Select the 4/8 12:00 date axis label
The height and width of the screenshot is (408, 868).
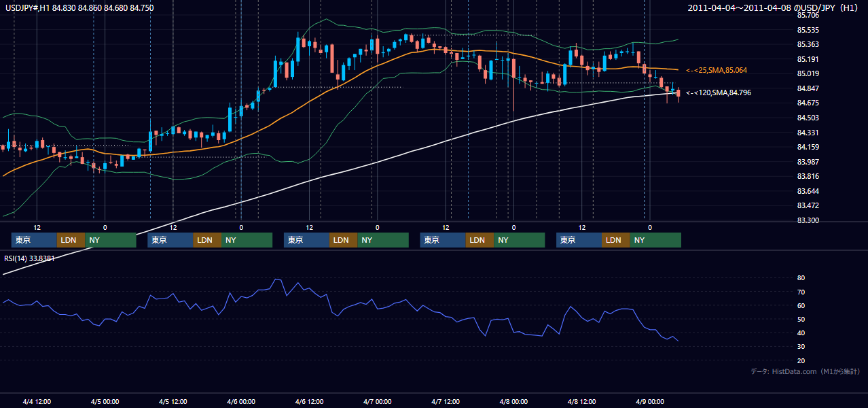582,402
